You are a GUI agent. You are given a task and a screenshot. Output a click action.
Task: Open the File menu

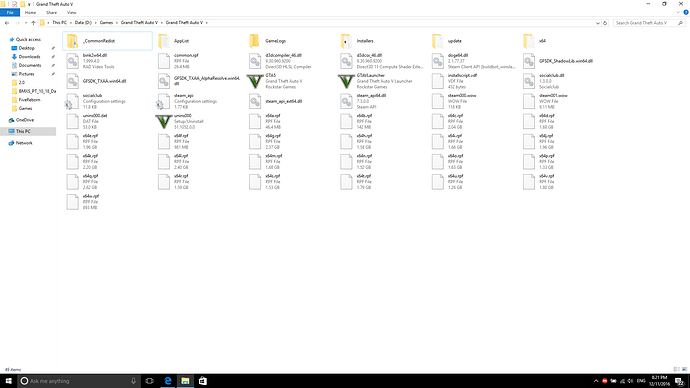(x=10, y=13)
